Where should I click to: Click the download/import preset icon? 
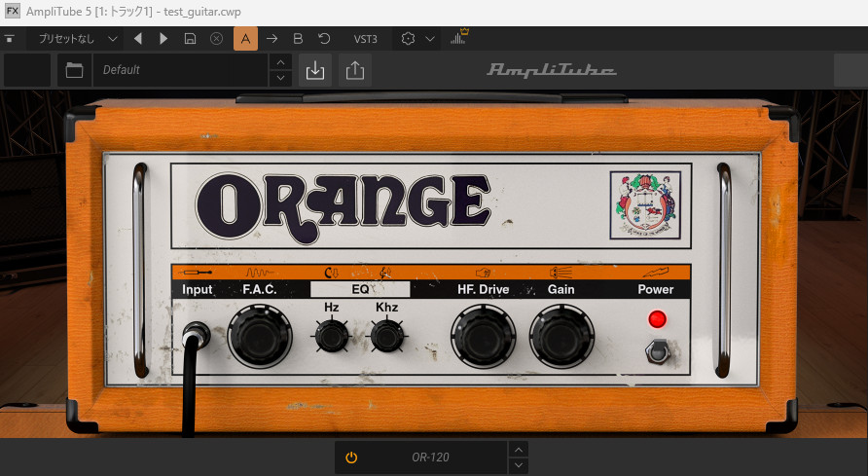(315, 70)
